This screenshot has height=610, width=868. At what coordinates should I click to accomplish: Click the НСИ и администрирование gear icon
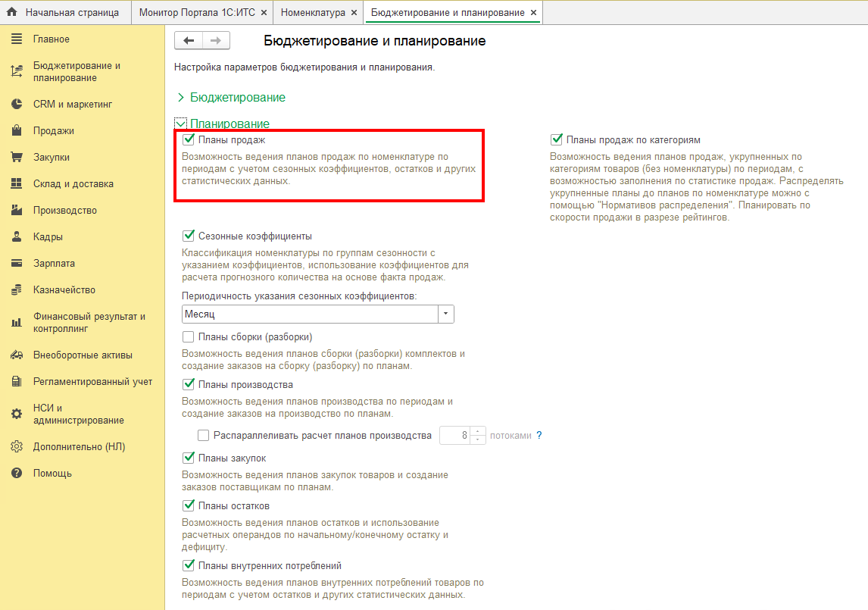tap(17, 414)
